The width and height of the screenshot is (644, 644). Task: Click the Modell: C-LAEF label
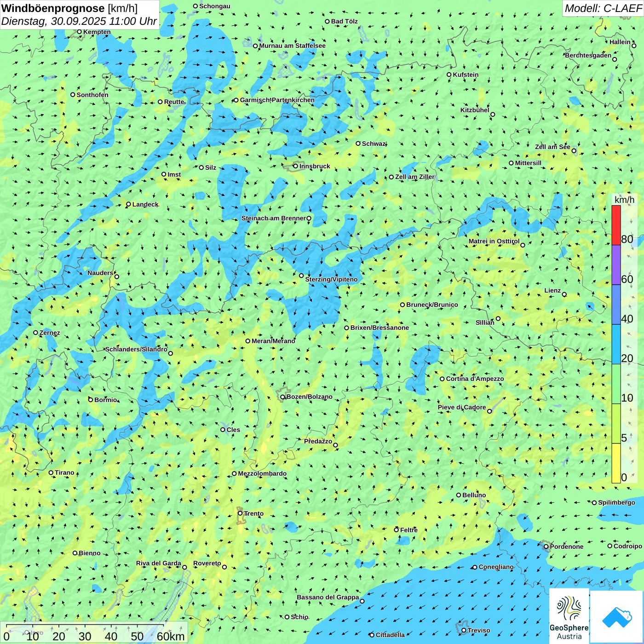pos(603,8)
